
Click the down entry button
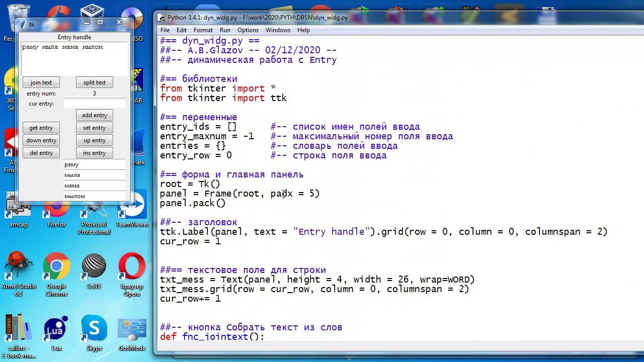coord(41,140)
